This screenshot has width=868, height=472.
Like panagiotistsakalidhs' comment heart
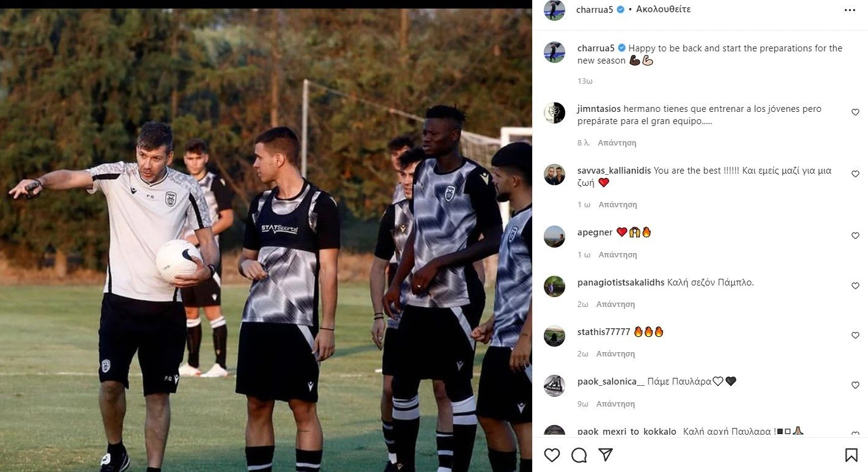tap(855, 286)
